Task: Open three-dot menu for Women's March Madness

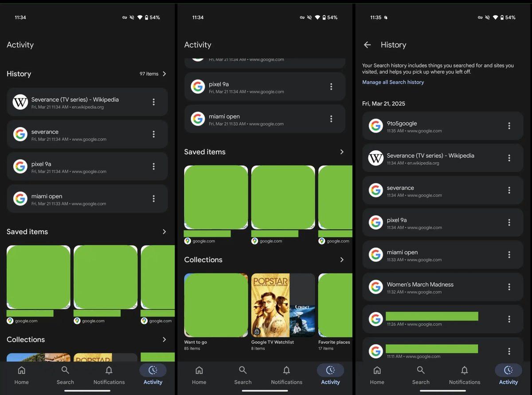Action: coord(509,287)
